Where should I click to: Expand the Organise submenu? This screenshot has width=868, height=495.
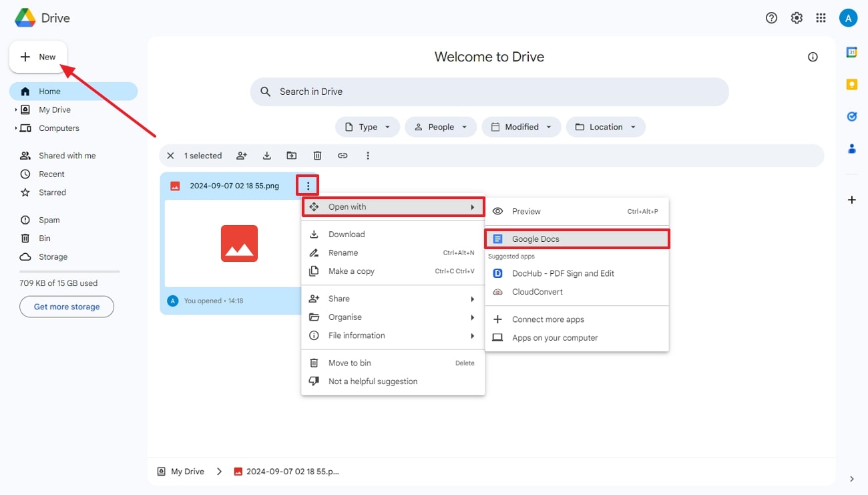(393, 317)
